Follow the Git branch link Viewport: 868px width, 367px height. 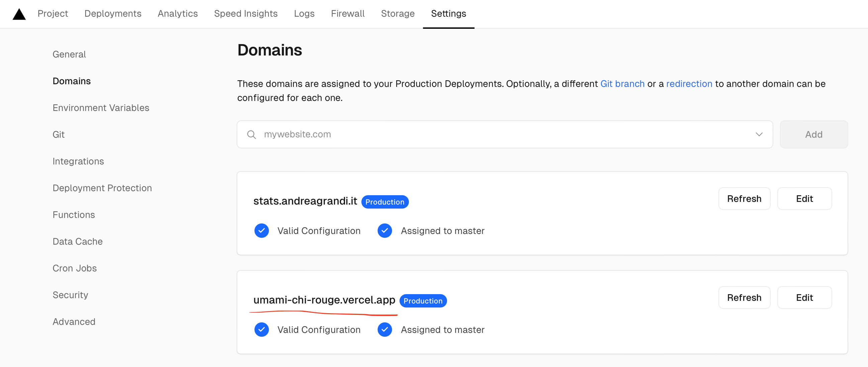click(x=622, y=84)
